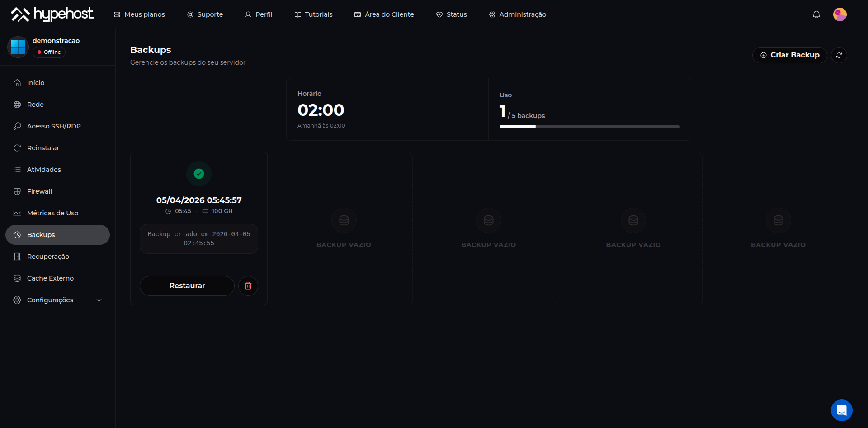The image size is (868, 428).
Task: Click the refresh backups icon button
Action: pyautogui.click(x=839, y=55)
